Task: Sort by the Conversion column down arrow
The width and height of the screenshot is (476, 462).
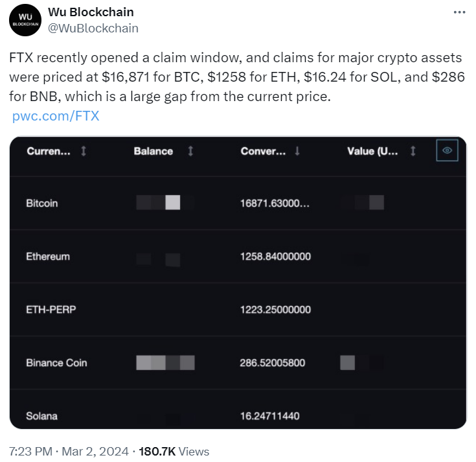Action: click(297, 151)
